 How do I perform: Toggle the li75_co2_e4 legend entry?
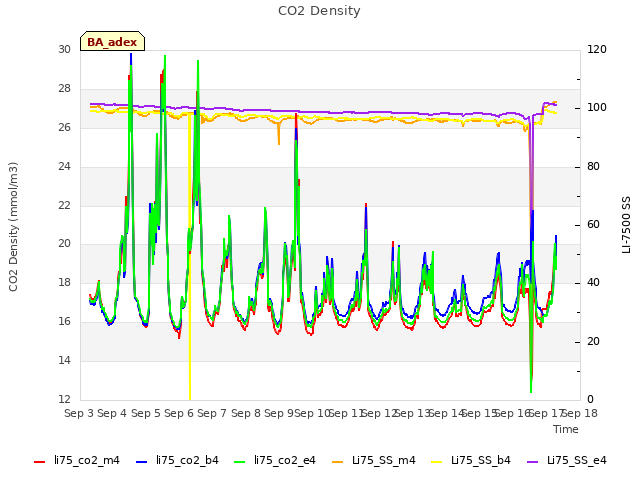275,460
